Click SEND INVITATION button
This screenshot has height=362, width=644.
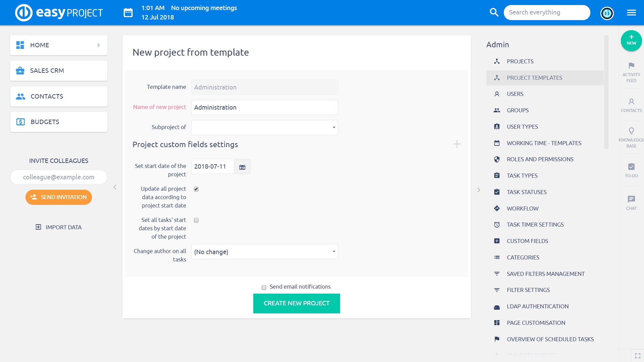[x=59, y=197]
